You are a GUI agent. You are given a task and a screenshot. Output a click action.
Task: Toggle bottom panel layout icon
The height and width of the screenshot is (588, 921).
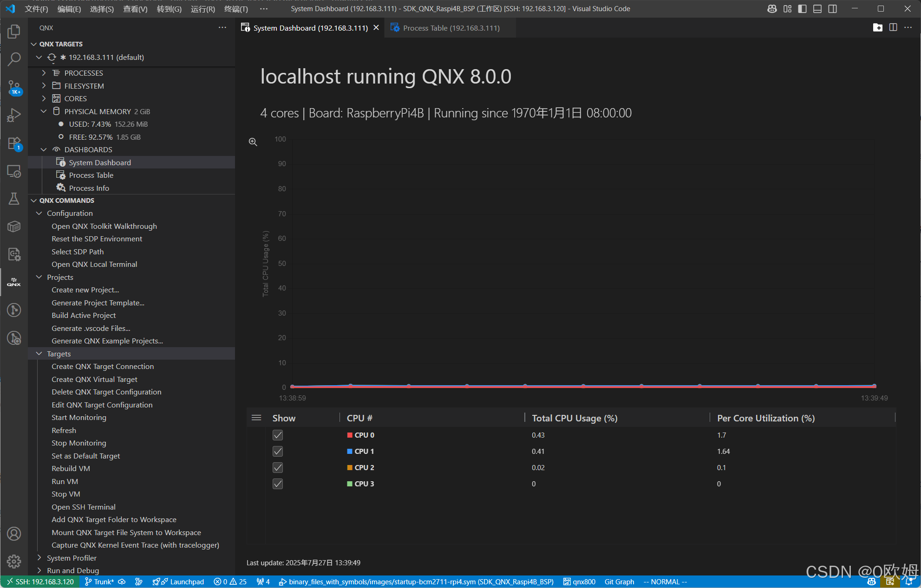pos(817,9)
